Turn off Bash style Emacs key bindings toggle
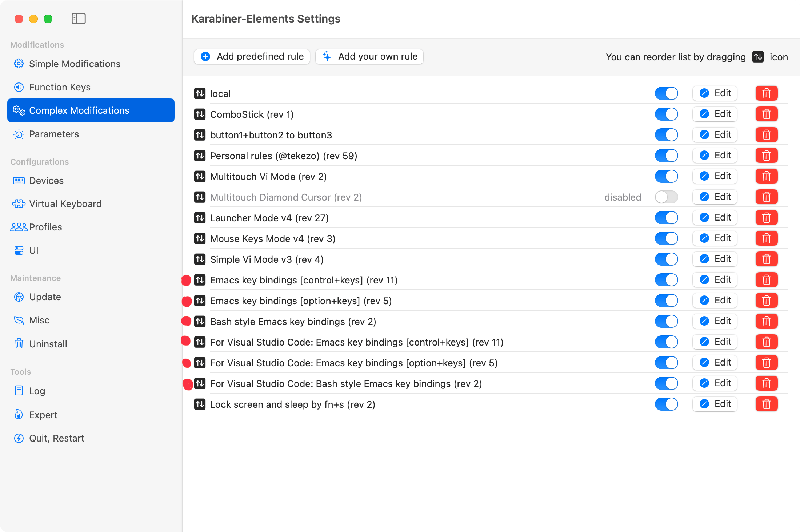The height and width of the screenshot is (532, 800). (667, 321)
